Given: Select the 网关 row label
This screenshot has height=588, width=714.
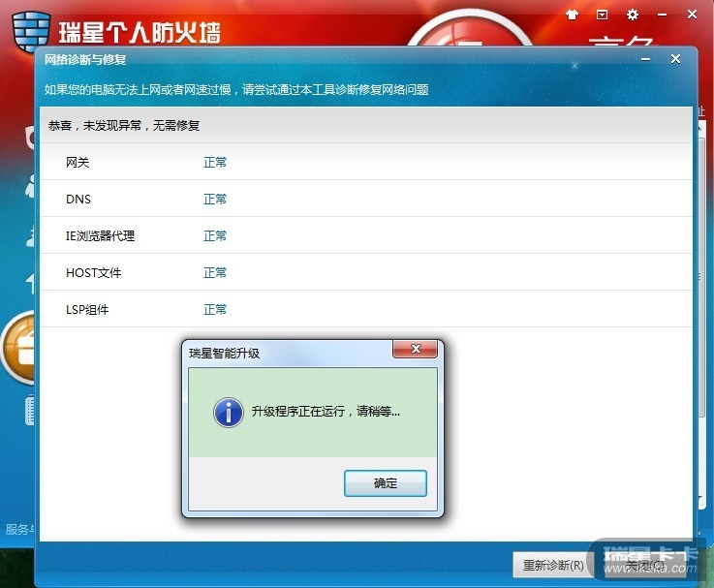Looking at the screenshot, I should click(78, 162).
